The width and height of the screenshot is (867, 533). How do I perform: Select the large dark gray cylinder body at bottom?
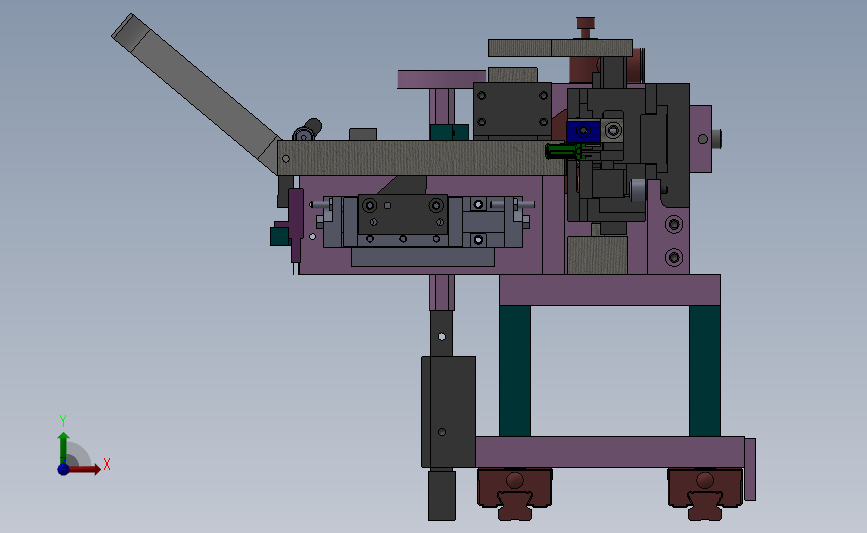(x=448, y=412)
